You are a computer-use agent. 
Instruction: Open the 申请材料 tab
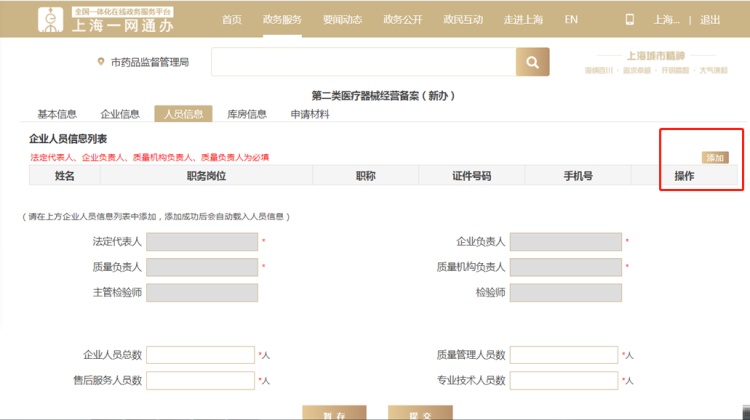pos(310,114)
